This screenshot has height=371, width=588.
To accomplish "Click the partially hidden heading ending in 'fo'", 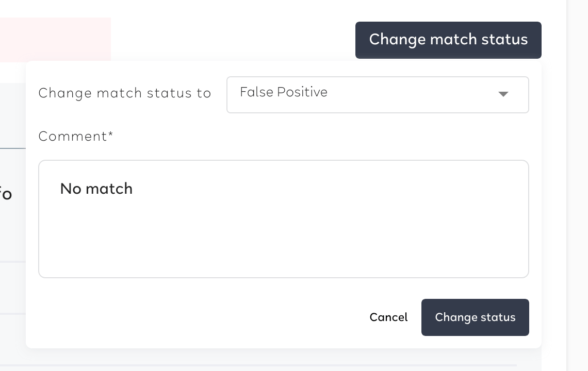I will click(x=6, y=194).
